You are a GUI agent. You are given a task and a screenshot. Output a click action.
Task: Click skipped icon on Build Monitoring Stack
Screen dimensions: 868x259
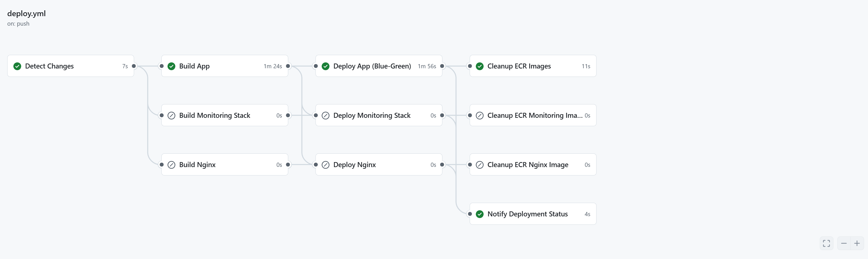click(171, 116)
